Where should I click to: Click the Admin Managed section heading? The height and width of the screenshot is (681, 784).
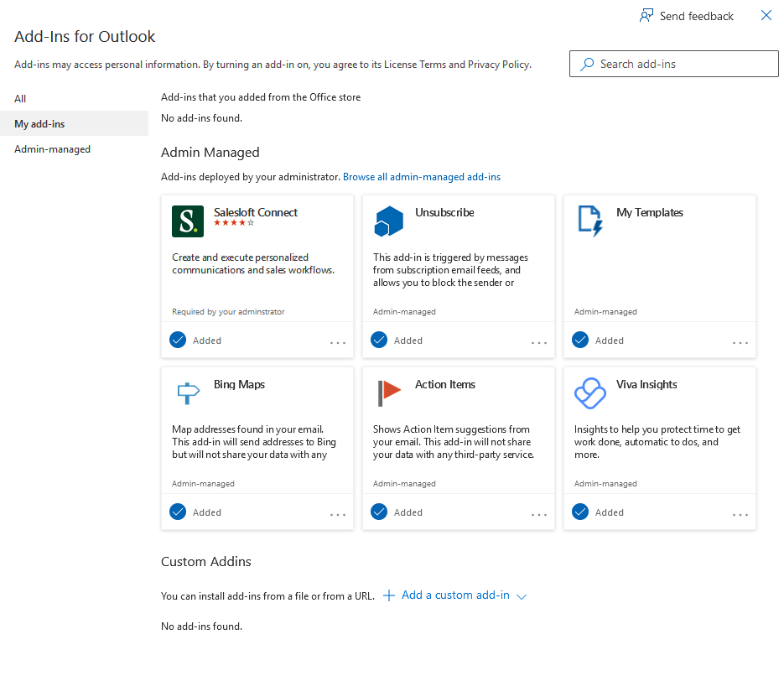click(x=210, y=152)
